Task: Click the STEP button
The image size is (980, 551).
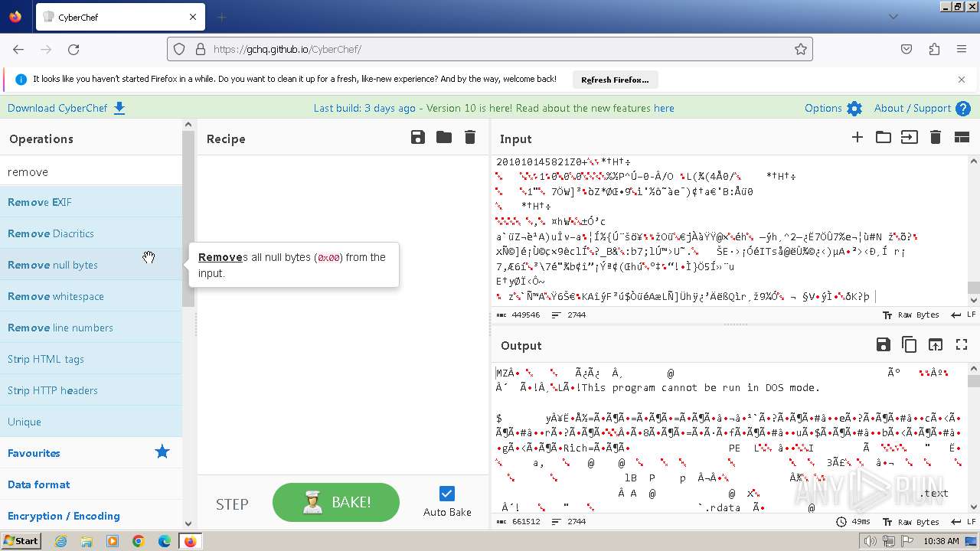Action: click(x=232, y=504)
